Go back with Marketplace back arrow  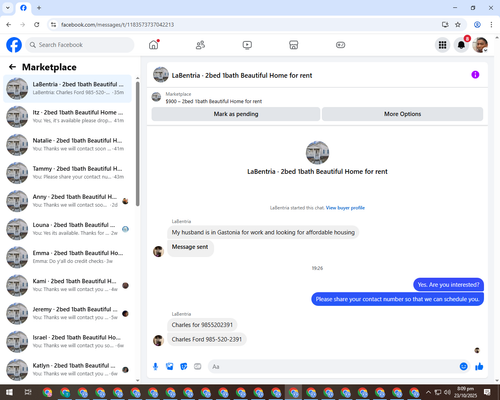(x=12, y=67)
